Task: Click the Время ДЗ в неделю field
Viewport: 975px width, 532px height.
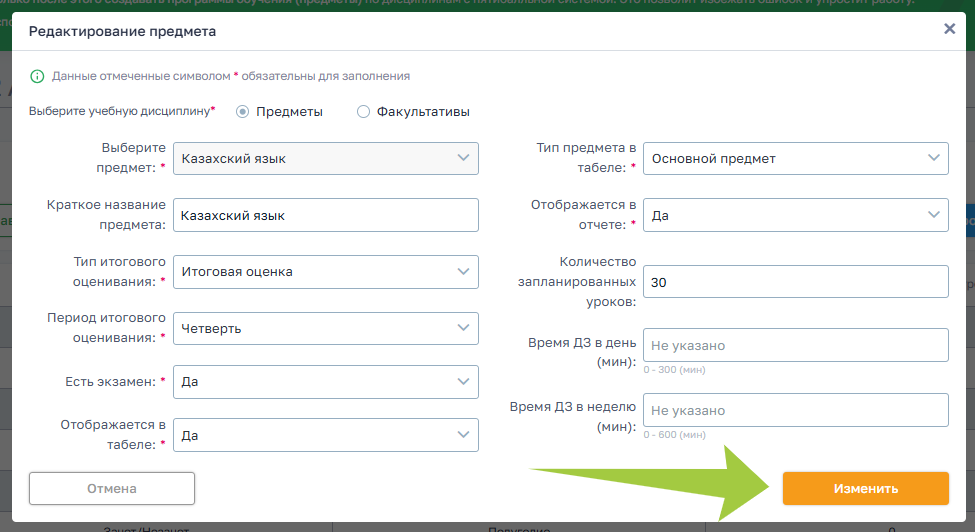Action: coord(795,410)
